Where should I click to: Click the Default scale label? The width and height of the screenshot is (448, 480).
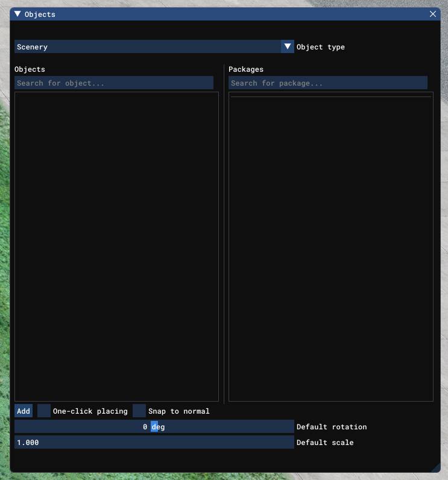(x=325, y=443)
